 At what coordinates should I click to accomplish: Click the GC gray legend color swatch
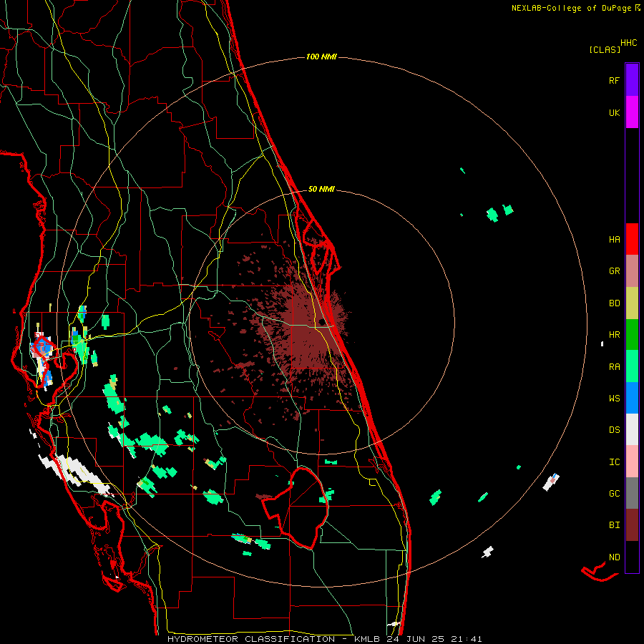[632, 493]
